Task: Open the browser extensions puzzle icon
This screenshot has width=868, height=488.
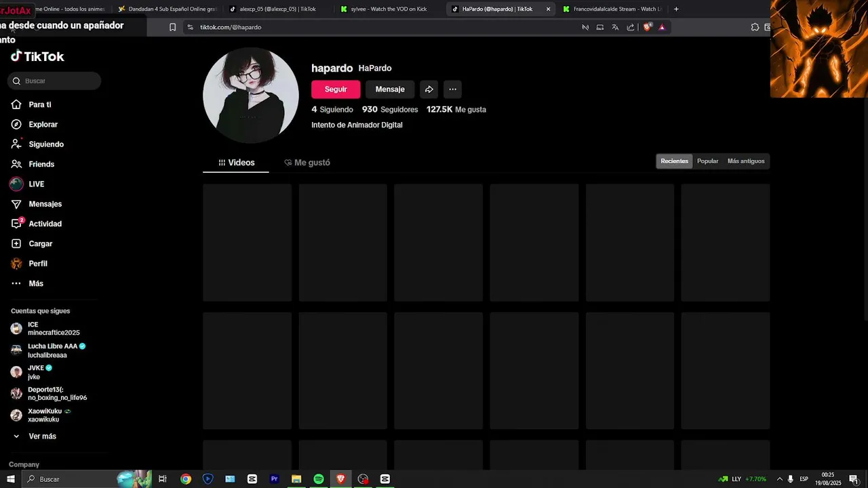Action: click(755, 27)
